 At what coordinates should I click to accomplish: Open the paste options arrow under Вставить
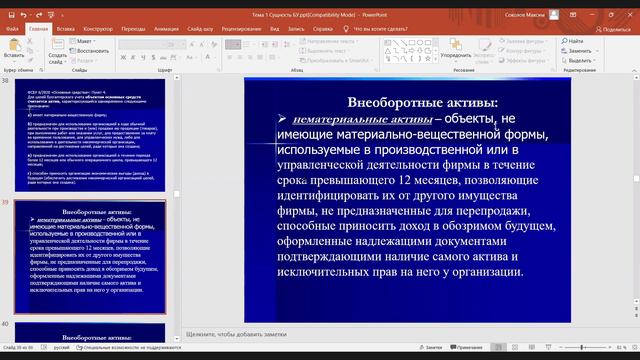click(x=14, y=62)
